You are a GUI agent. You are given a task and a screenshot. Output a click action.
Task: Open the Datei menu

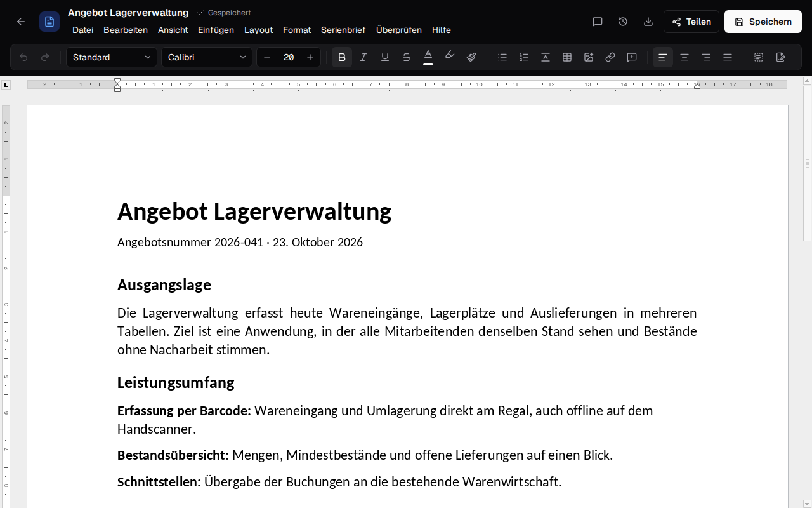83,30
